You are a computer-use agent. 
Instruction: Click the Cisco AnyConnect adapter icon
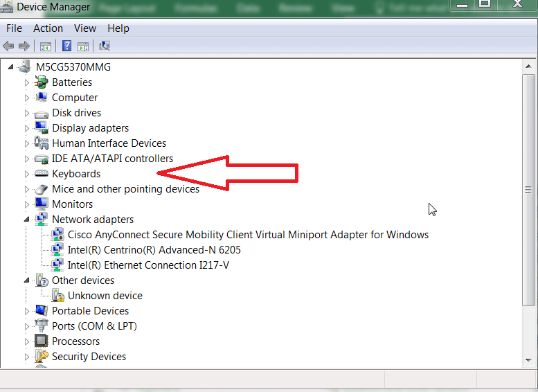tap(57, 235)
